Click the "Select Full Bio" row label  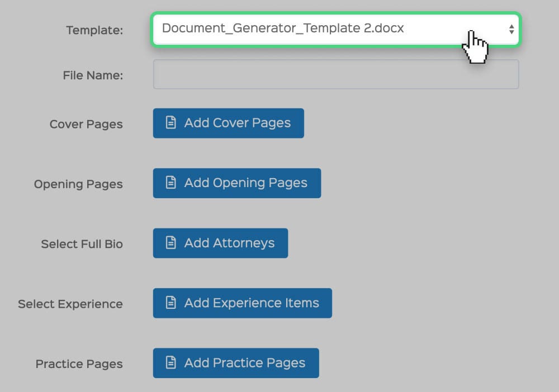click(x=82, y=244)
